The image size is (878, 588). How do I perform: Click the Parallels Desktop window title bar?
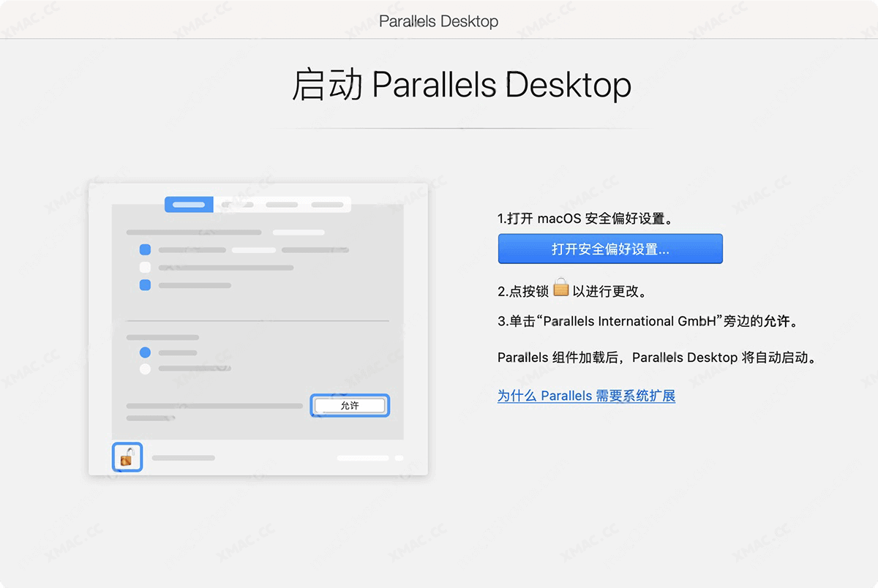click(x=438, y=21)
